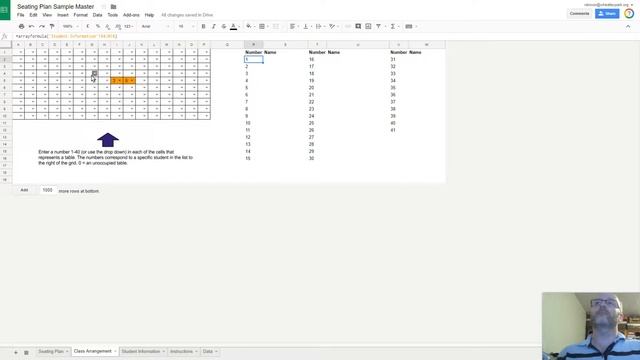Select the cell with number 31

[x=398, y=59]
